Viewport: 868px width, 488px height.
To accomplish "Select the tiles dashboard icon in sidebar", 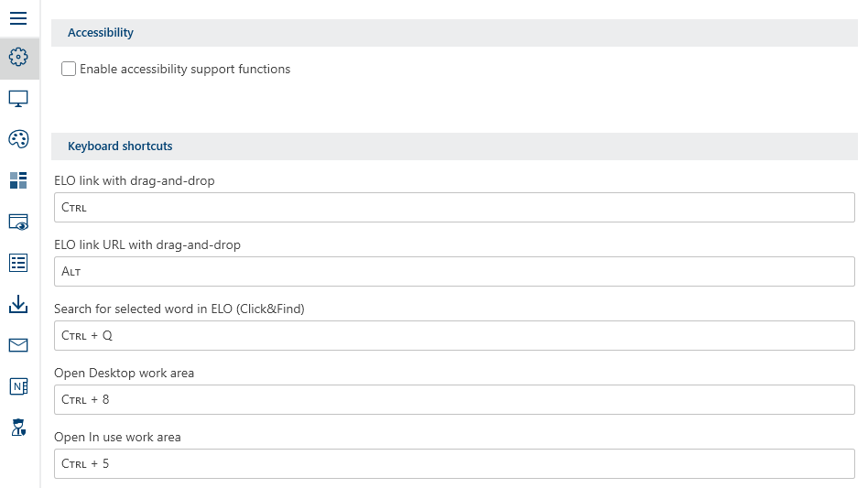I will (18, 180).
